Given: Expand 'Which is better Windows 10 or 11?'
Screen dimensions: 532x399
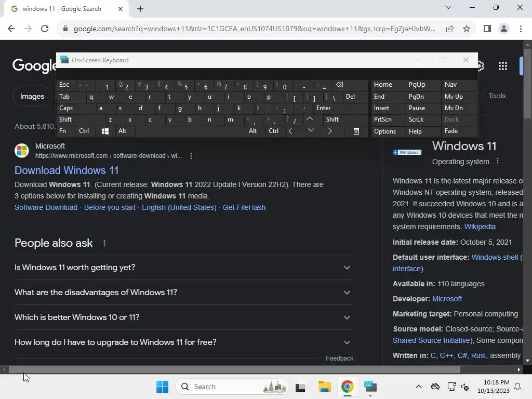Looking at the screenshot, I should 183,317.
